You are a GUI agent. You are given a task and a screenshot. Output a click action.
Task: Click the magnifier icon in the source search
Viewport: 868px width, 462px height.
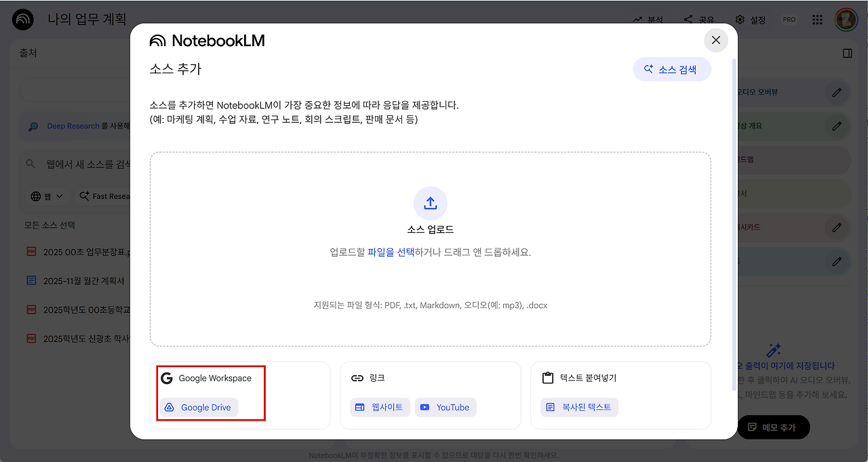click(x=30, y=164)
